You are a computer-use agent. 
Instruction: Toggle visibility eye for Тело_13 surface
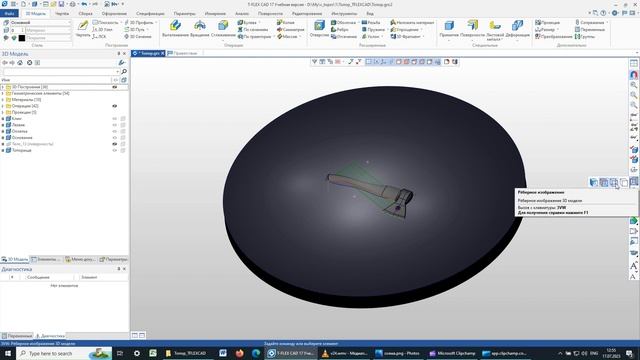(115, 144)
